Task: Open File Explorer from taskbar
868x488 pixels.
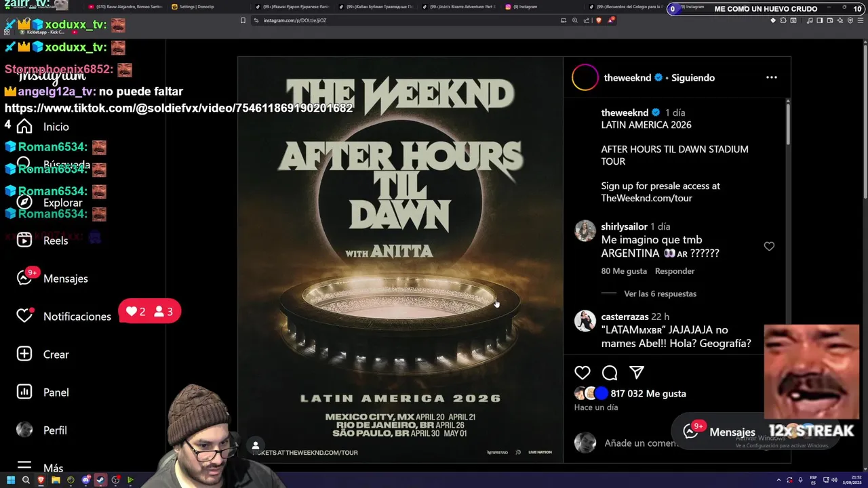Action: coord(56,480)
